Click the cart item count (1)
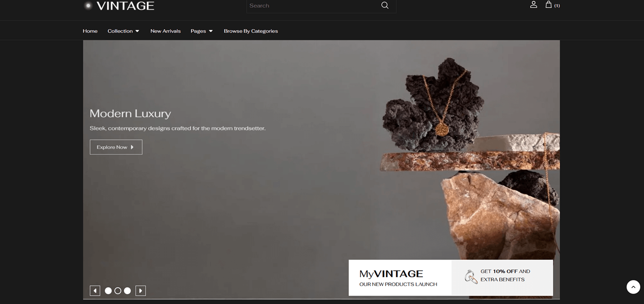The image size is (644, 304). coord(557,6)
